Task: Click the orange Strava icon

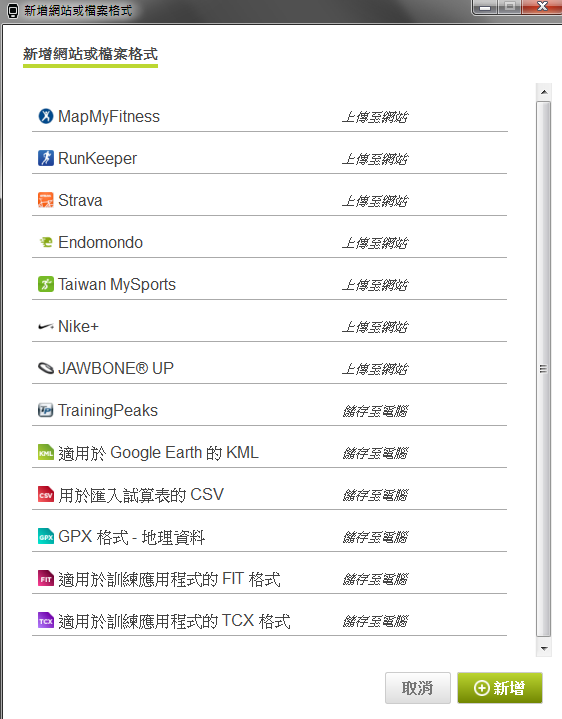Action: [45, 200]
